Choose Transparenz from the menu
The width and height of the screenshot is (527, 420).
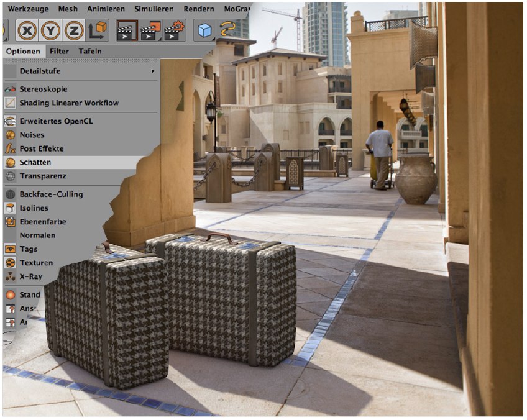tap(43, 176)
